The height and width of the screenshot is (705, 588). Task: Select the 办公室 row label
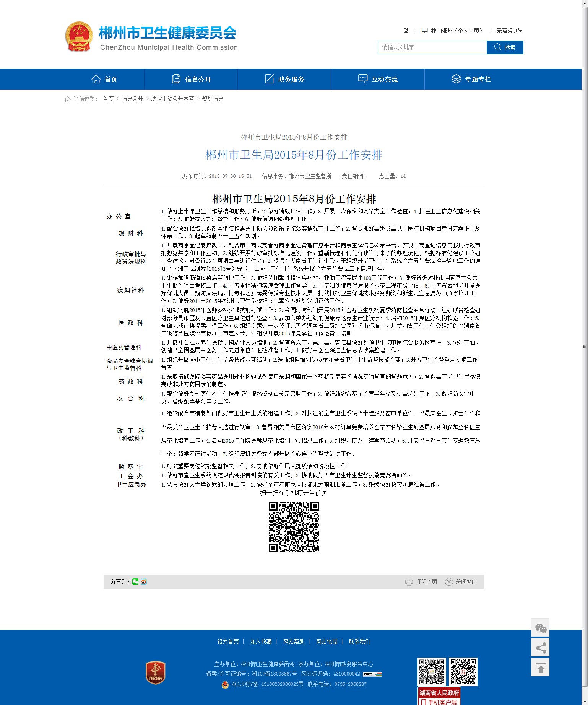tap(119, 217)
